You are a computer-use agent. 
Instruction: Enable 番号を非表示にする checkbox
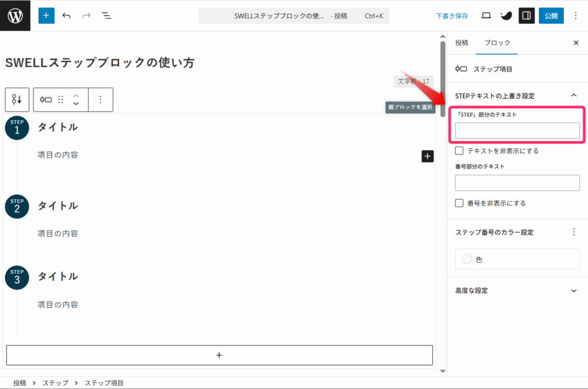pos(459,203)
